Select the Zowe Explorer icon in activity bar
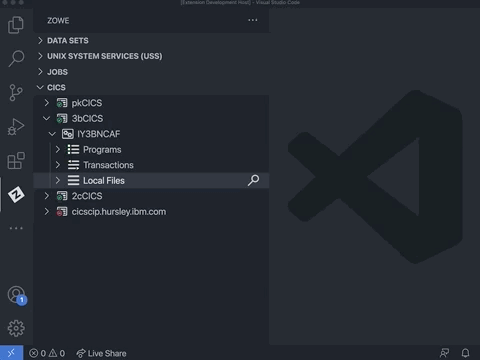 [16, 195]
